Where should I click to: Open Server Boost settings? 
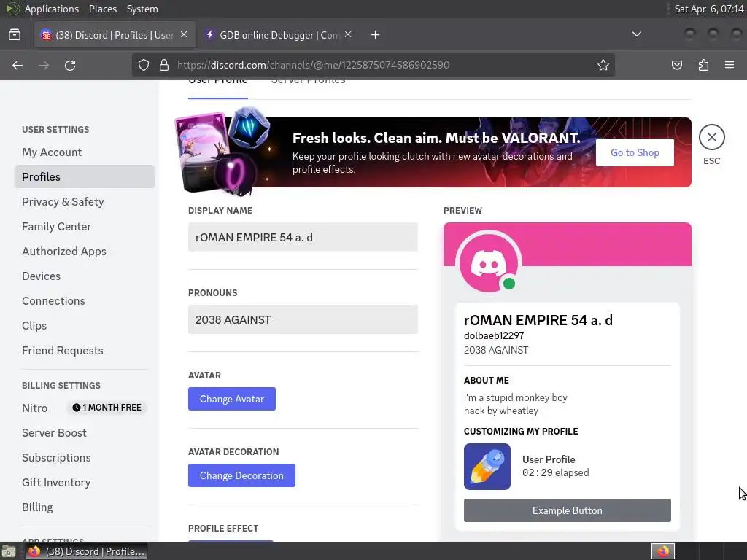(85, 432)
